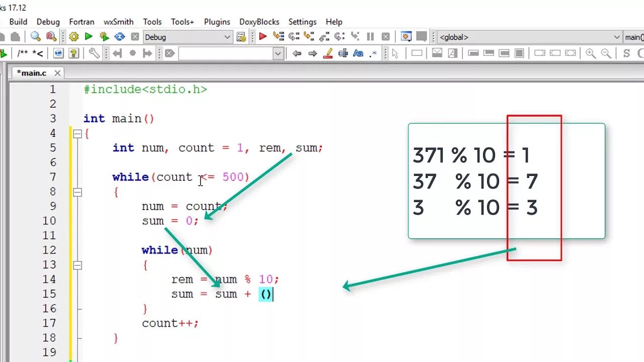Place cursor on the count++; statement
This screenshot has width=644, height=362.
171,323
